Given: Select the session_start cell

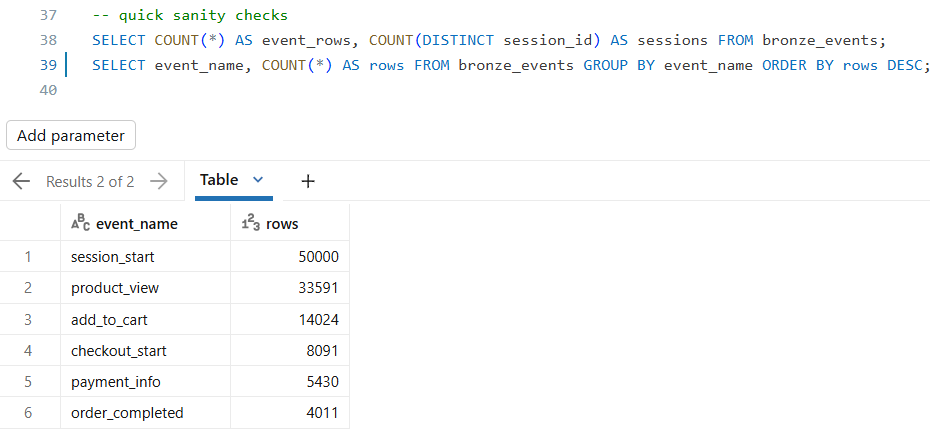Looking at the screenshot, I should [x=145, y=256].
